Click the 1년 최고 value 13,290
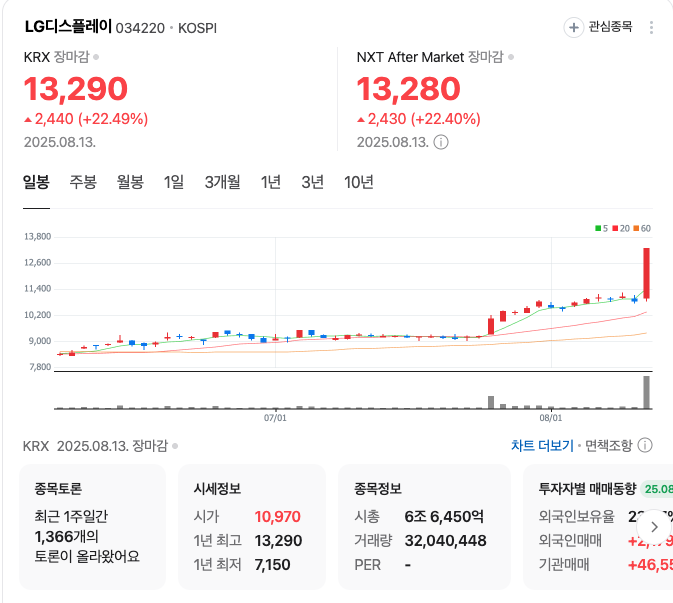Viewport: 673px width, 603px height. [x=278, y=540]
